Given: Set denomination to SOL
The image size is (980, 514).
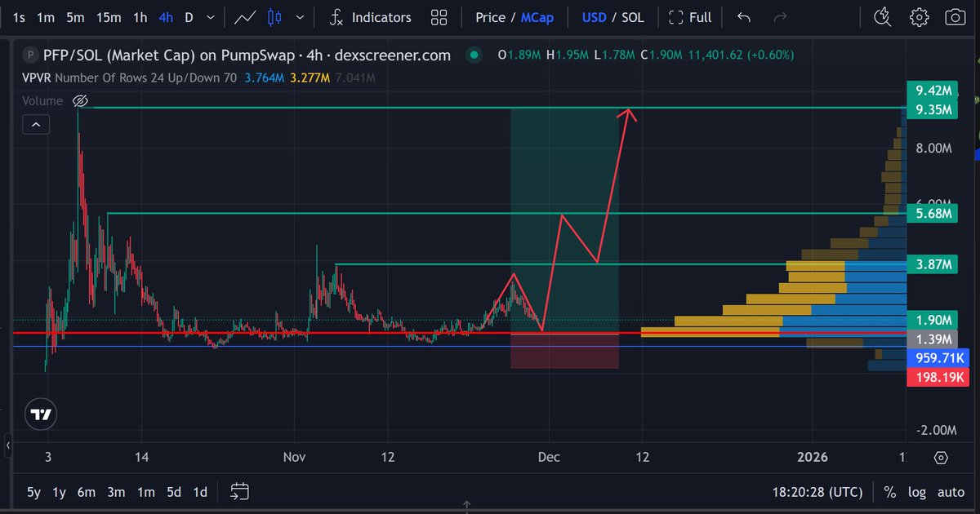Looking at the screenshot, I should pos(632,17).
